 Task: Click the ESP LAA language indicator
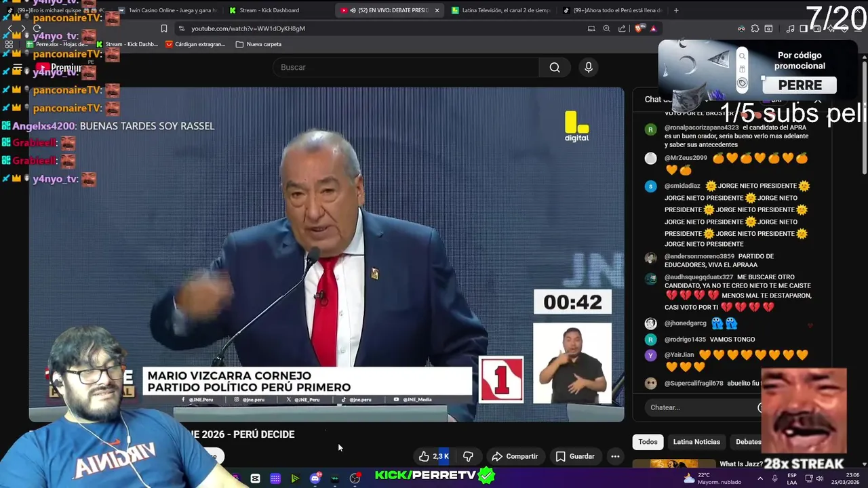(791, 479)
